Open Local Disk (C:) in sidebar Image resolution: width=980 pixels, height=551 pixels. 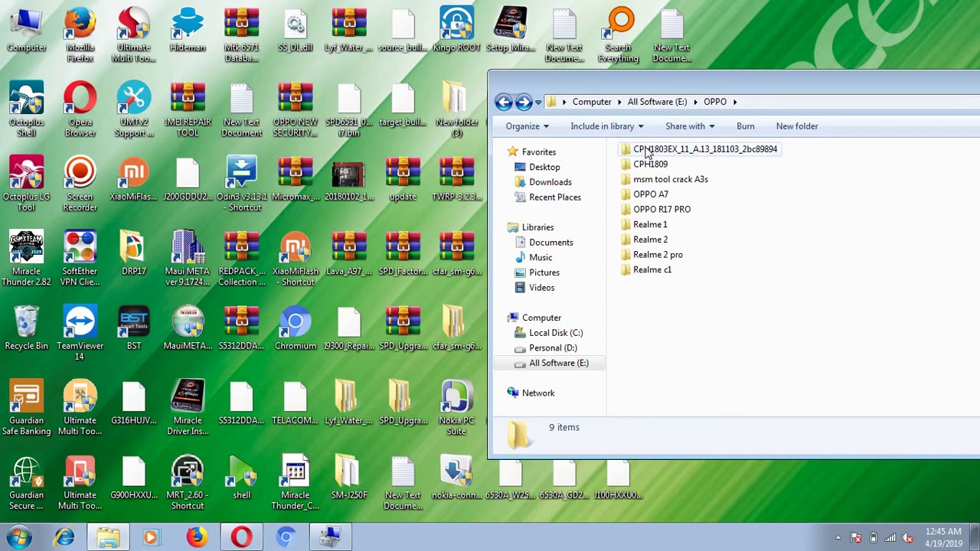555,333
